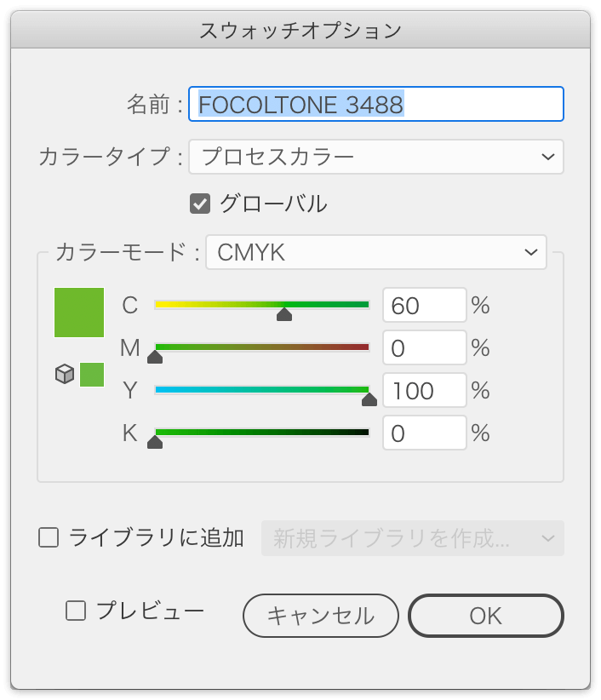Click the web-safe cube icon
Image resolution: width=601 pixels, height=700 pixels.
(65, 374)
